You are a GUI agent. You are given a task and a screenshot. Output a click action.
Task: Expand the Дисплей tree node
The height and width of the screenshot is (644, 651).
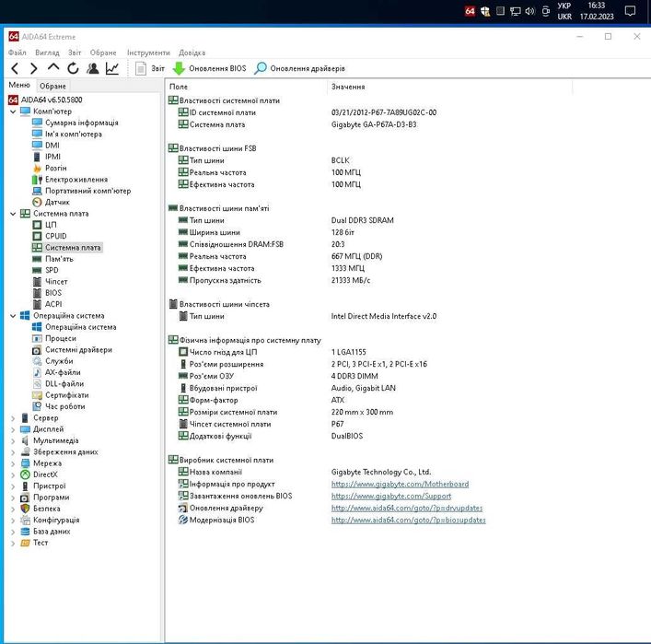pos(13,429)
